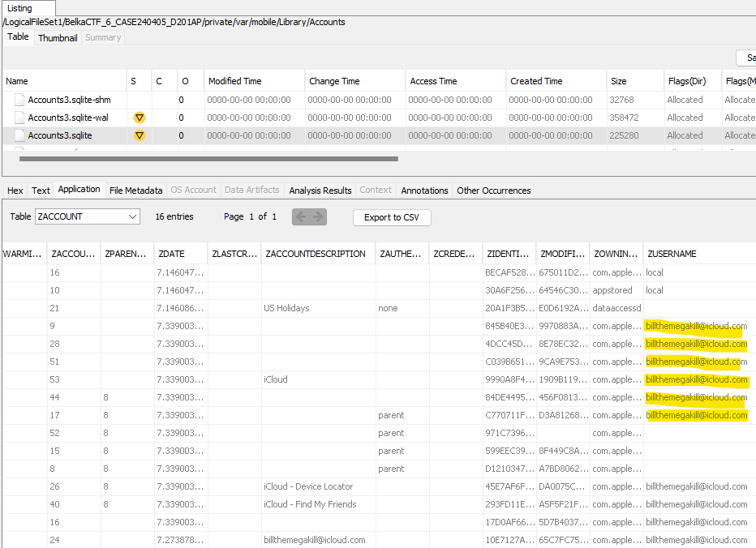The image size is (756, 548).
Task: Select the Application tab
Action: click(x=79, y=190)
